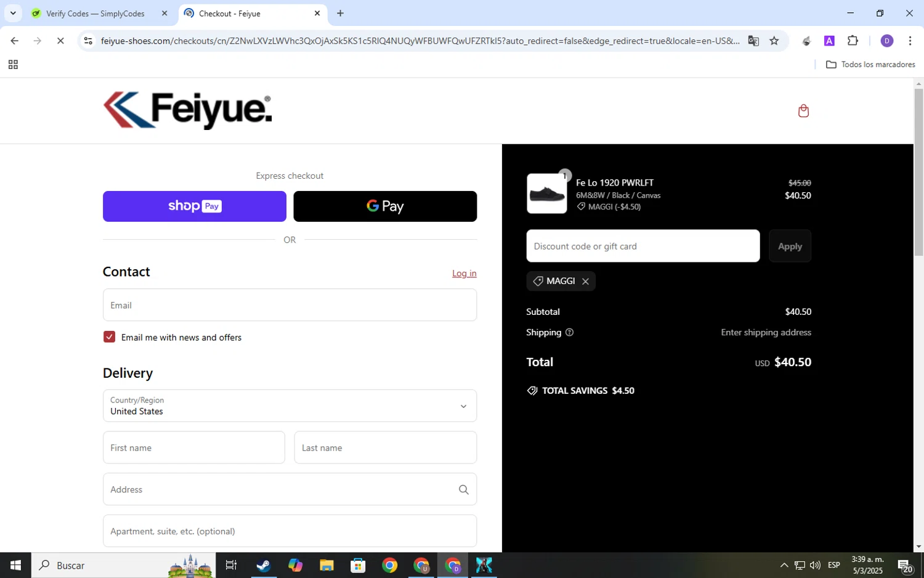The width and height of the screenshot is (924, 578).
Task: Pay with Google Pay button
Action: tap(385, 206)
